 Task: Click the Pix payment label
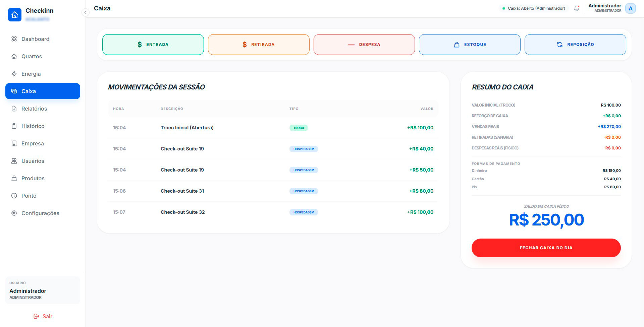point(474,187)
